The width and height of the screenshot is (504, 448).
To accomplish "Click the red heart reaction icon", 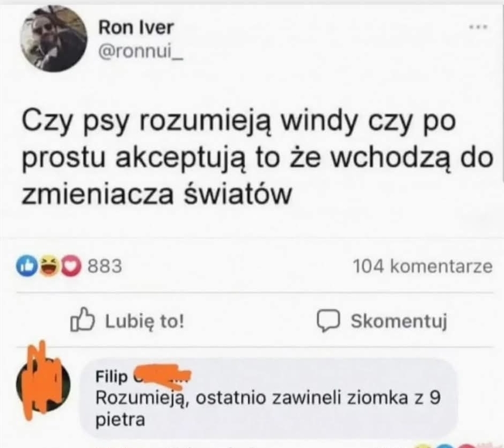I will (71, 266).
